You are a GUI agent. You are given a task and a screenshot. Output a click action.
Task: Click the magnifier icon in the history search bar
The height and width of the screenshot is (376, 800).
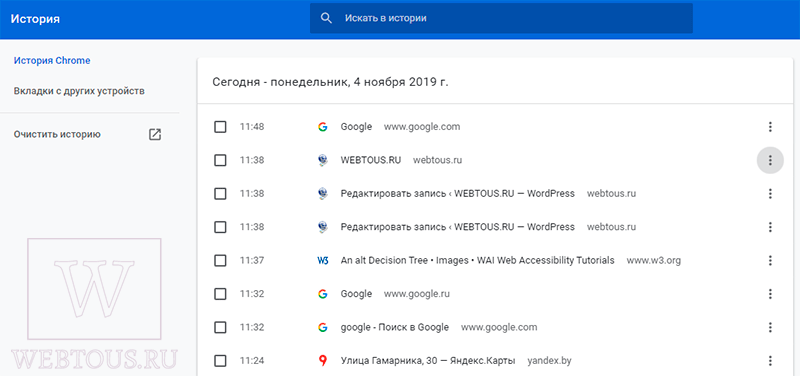click(326, 18)
